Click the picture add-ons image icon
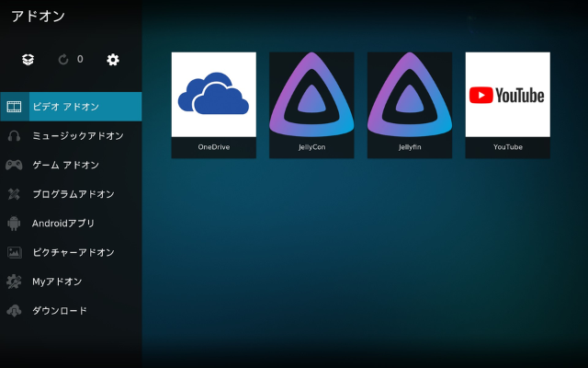 [x=14, y=253]
